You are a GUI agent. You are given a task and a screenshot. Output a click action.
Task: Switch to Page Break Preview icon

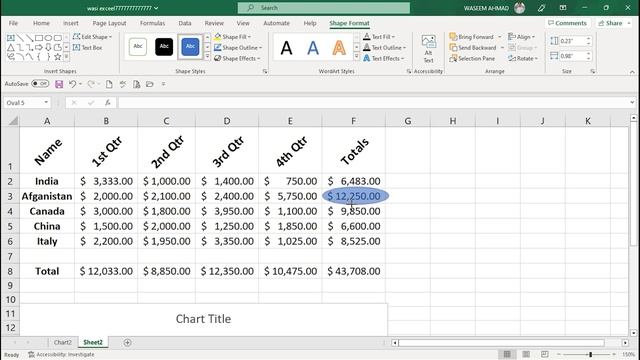click(544, 354)
